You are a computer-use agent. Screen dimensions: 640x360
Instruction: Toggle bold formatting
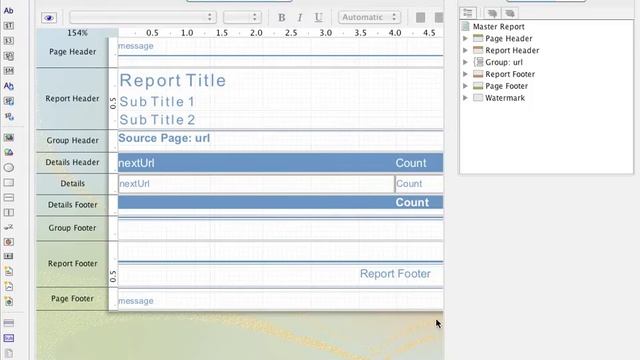point(282,18)
